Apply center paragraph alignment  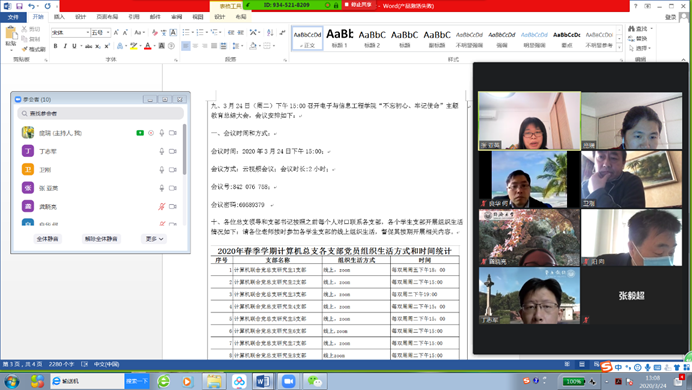coord(195,46)
